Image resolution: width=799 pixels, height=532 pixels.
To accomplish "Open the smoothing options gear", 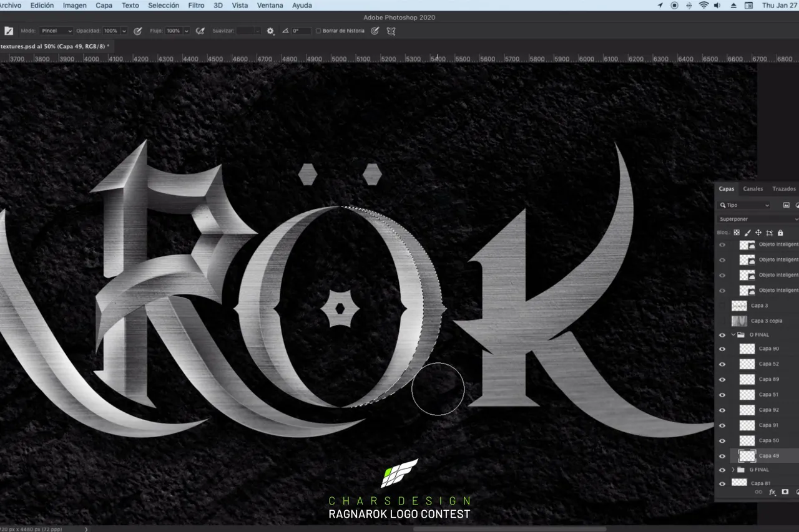I will (270, 31).
